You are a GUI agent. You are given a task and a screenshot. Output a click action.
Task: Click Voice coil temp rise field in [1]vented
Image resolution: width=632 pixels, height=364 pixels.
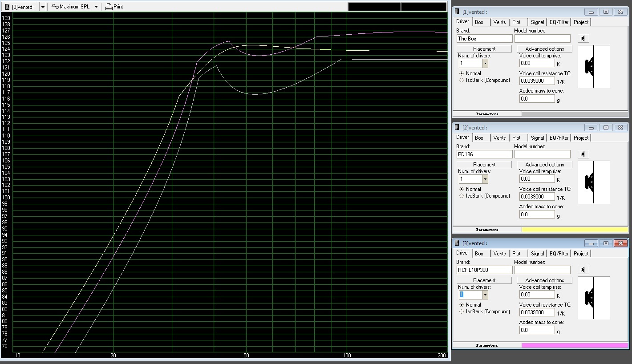point(537,64)
